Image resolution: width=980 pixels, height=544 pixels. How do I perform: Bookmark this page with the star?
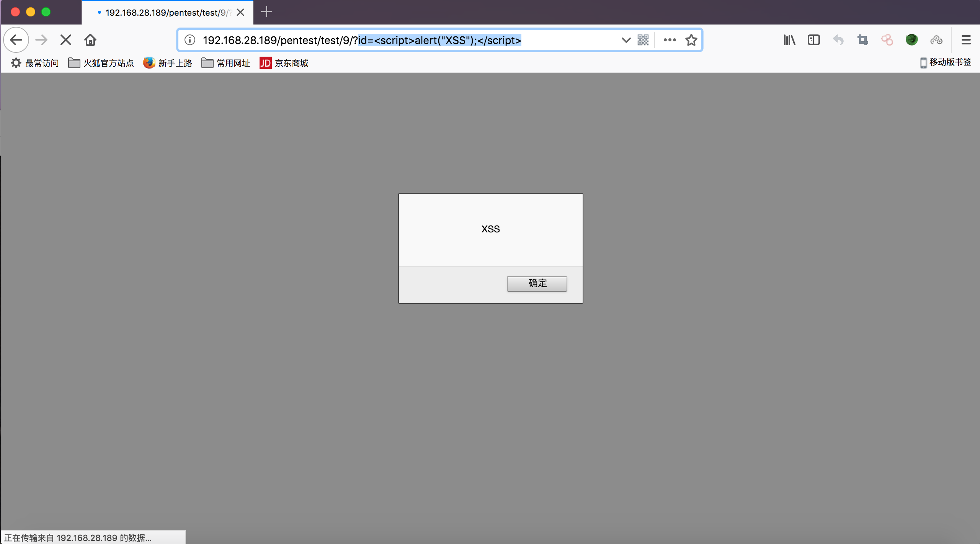coord(691,40)
